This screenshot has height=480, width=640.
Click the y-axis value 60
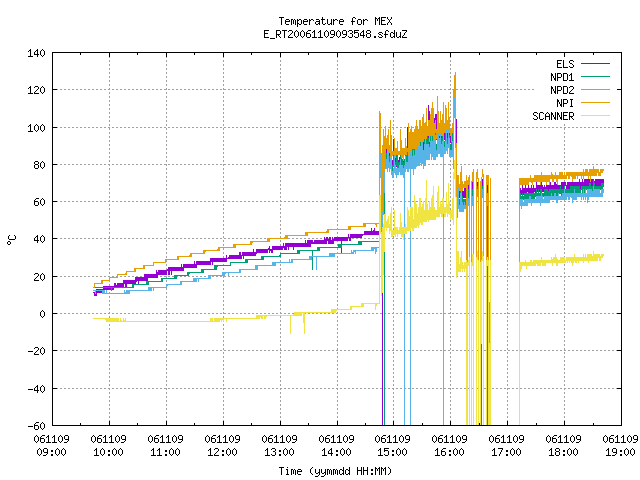40,202
